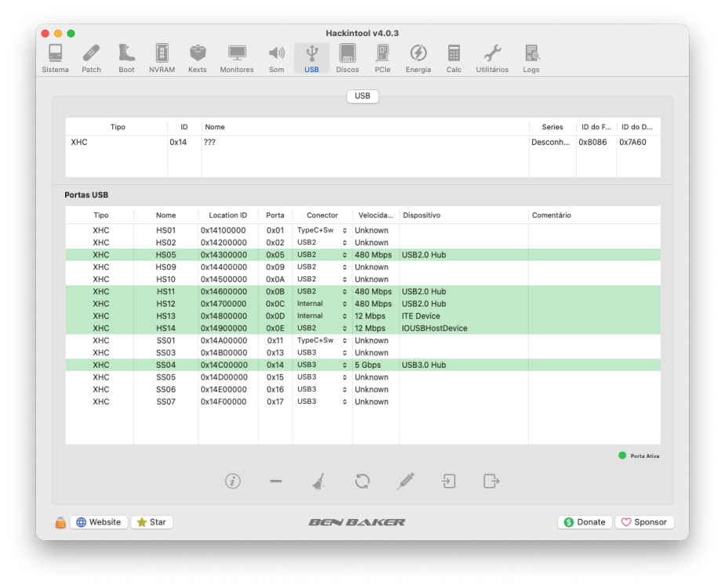The image size is (725, 588).
Task: Open the PCIe toolbar section
Action: click(x=382, y=58)
